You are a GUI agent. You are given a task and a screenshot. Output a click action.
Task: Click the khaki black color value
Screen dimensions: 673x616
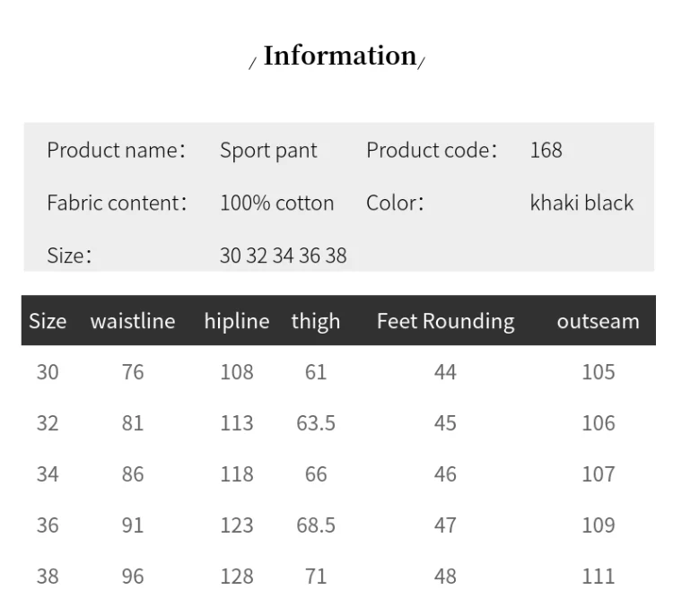[x=581, y=203]
